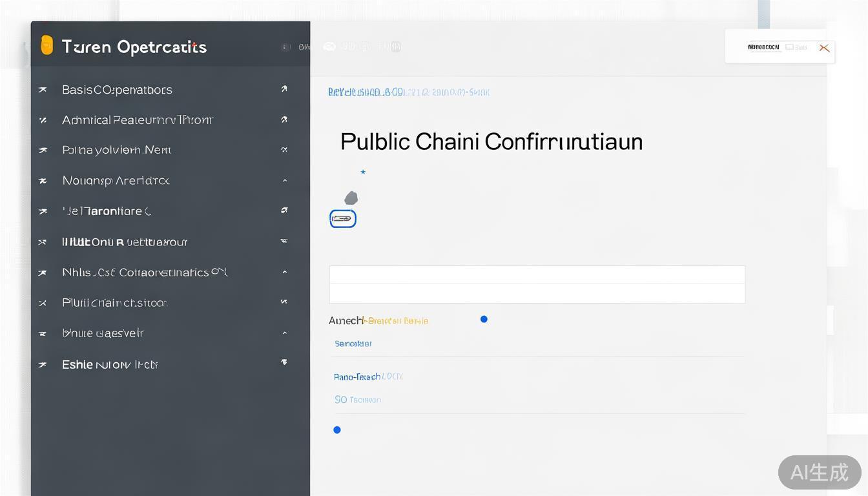Toggle the small checkbox in top-right popup
The height and width of the screenshot is (496, 868).
[x=789, y=47]
